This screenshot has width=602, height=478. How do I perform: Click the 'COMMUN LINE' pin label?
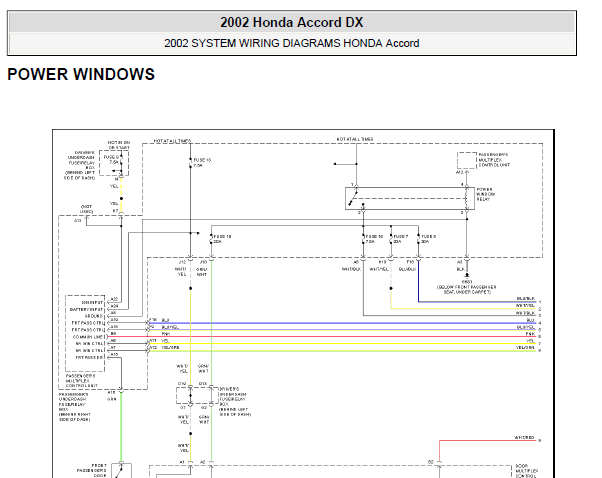[x=88, y=337]
